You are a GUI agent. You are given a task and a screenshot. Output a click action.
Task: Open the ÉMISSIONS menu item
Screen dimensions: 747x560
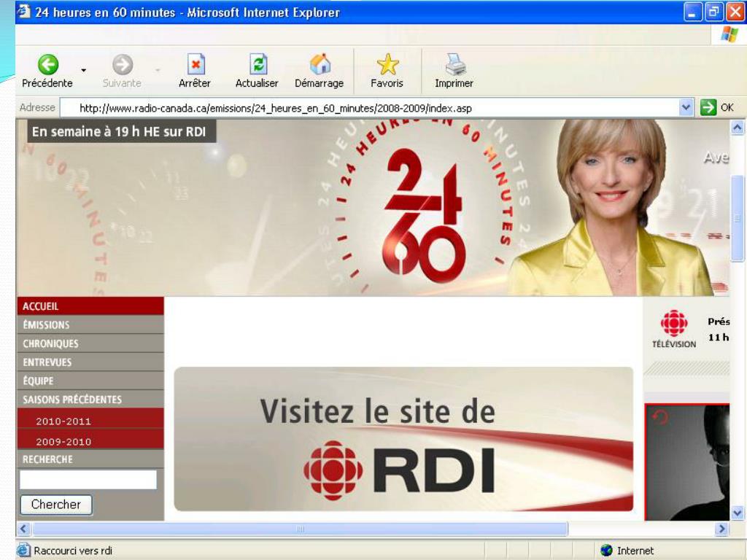90,324
